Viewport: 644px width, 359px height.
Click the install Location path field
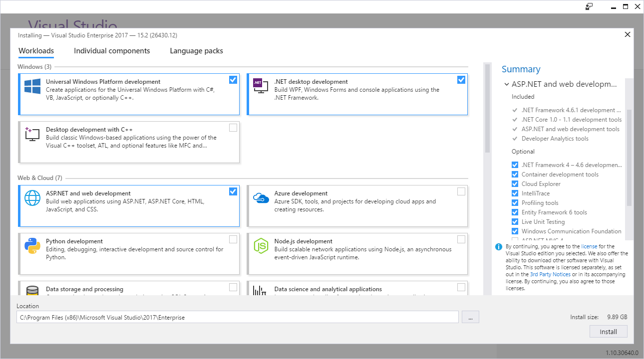[x=237, y=317]
